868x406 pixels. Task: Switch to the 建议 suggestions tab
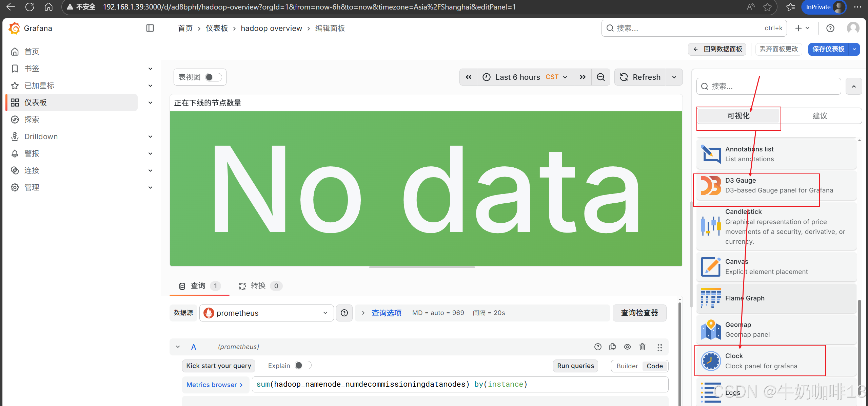tap(820, 116)
